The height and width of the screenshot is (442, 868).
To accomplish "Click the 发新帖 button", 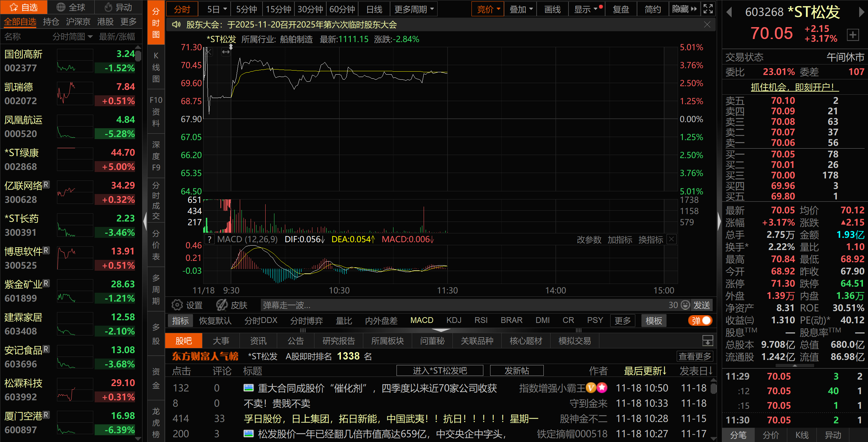I will pos(517,370).
